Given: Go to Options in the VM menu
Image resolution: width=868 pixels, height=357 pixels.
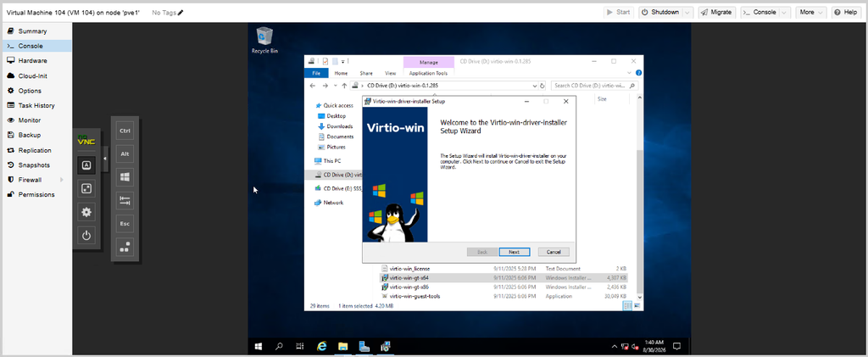Looking at the screenshot, I should [36, 91].
